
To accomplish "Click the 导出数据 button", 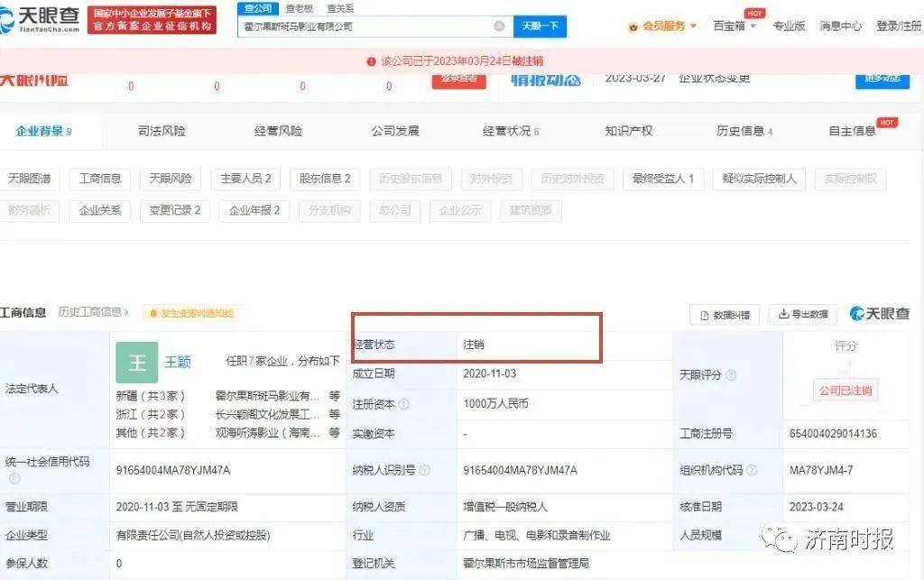I will [804, 315].
